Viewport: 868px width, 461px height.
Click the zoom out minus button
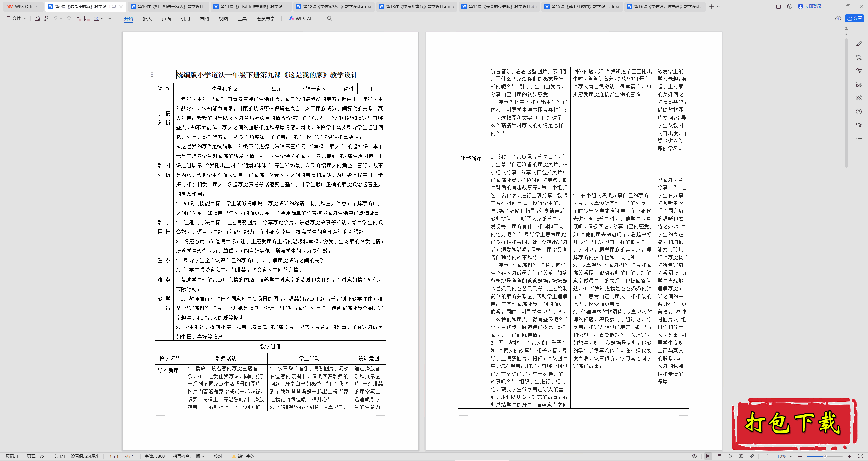coord(800,456)
